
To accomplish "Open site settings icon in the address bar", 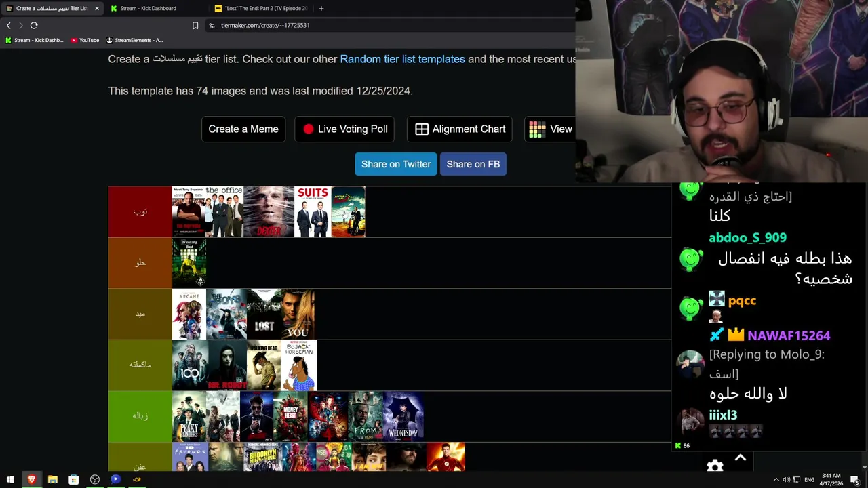I will point(212,25).
